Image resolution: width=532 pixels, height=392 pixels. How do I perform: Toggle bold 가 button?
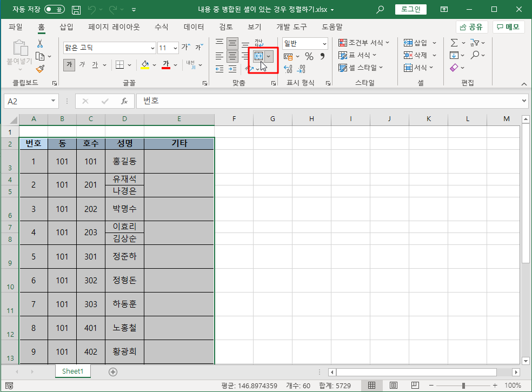pos(69,64)
